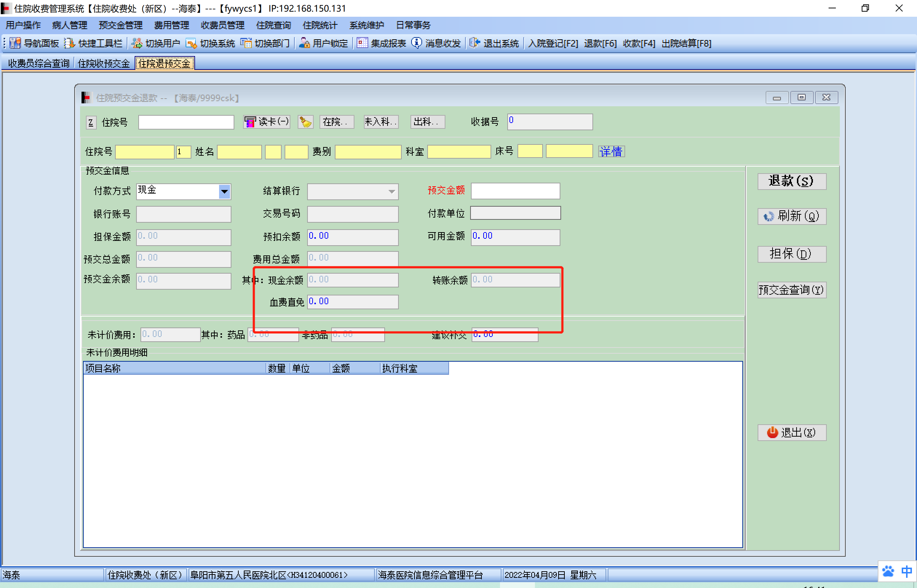Click the switch department (切换部门) icon
Viewport: 917px width, 588px height.
pyautogui.click(x=246, y=43)
